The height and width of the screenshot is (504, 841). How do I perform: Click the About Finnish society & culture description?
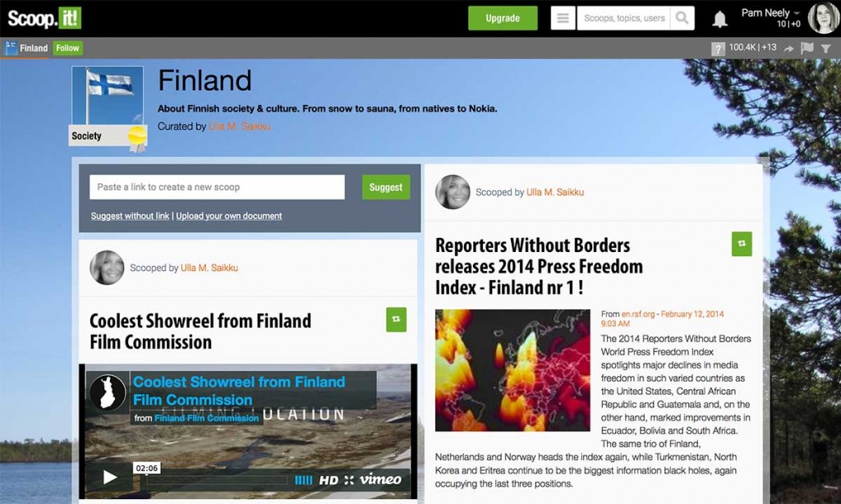click(327, 109)
